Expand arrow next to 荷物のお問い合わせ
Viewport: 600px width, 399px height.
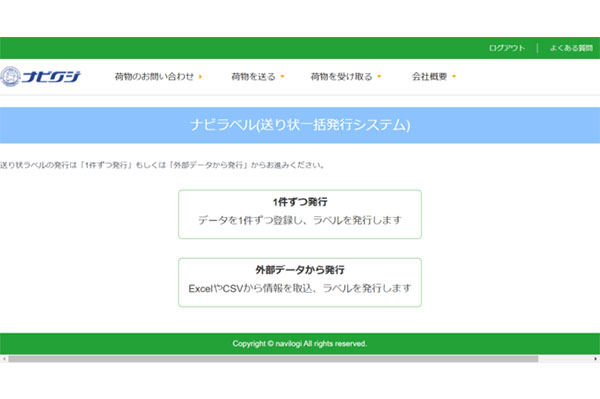click(x=200, y=77)
